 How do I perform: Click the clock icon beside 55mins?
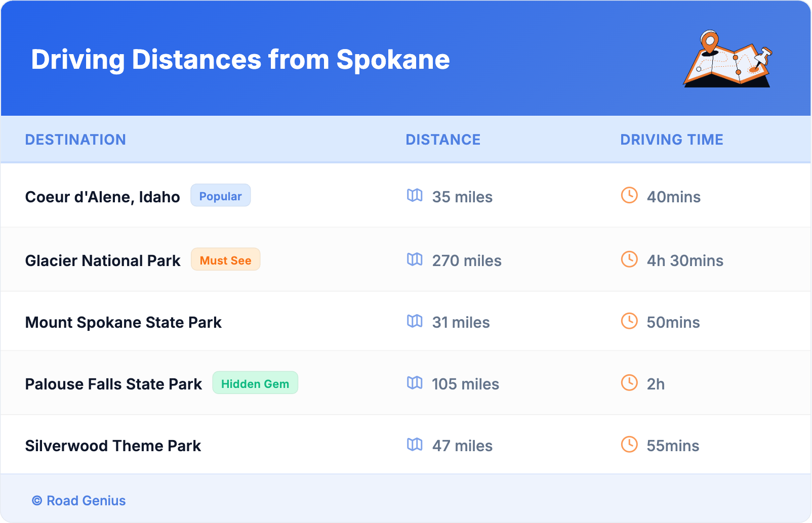point(629,445)
